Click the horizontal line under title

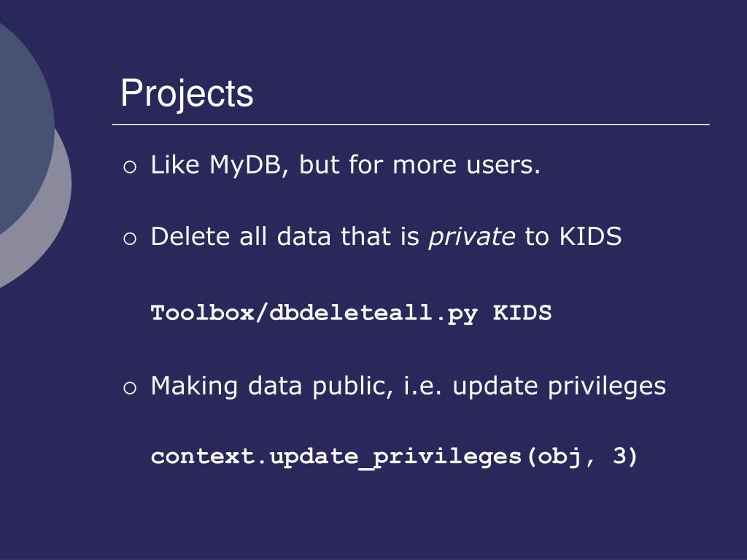tap(411, 124)
